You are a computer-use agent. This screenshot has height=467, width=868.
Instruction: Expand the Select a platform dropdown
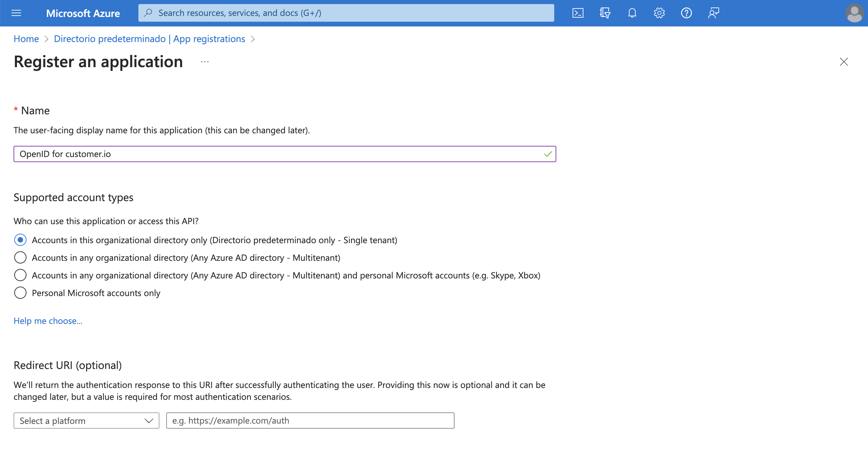click(86, 421)
